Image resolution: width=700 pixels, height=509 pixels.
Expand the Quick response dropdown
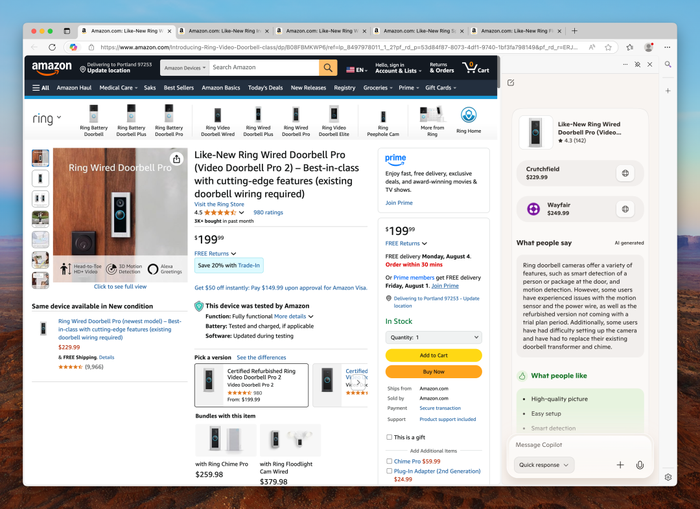click(544, 465)
